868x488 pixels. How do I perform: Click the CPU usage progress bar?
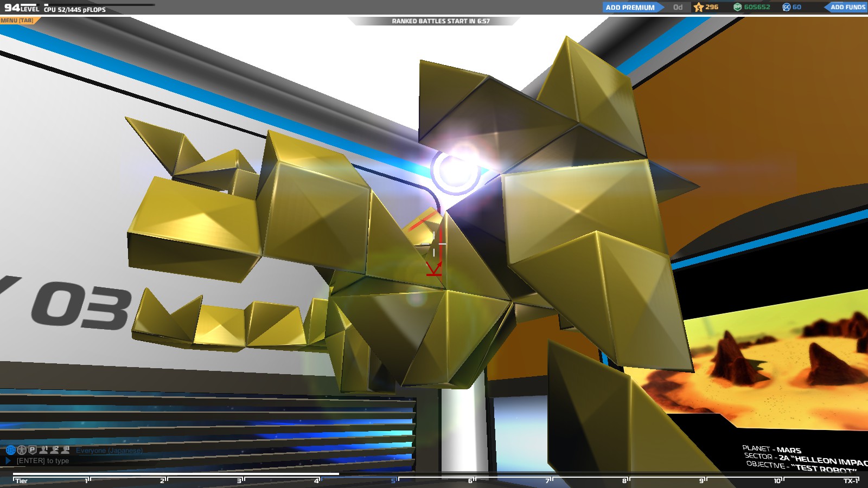[99, 5]
